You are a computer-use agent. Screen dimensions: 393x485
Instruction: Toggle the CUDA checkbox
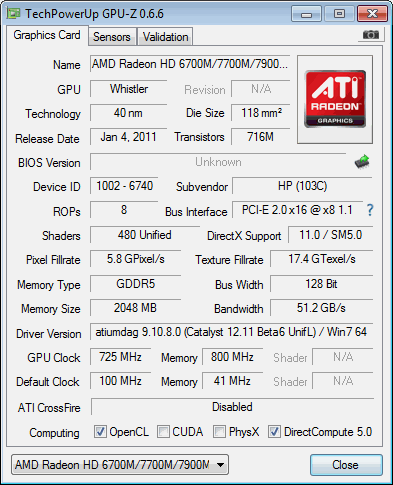163,431
